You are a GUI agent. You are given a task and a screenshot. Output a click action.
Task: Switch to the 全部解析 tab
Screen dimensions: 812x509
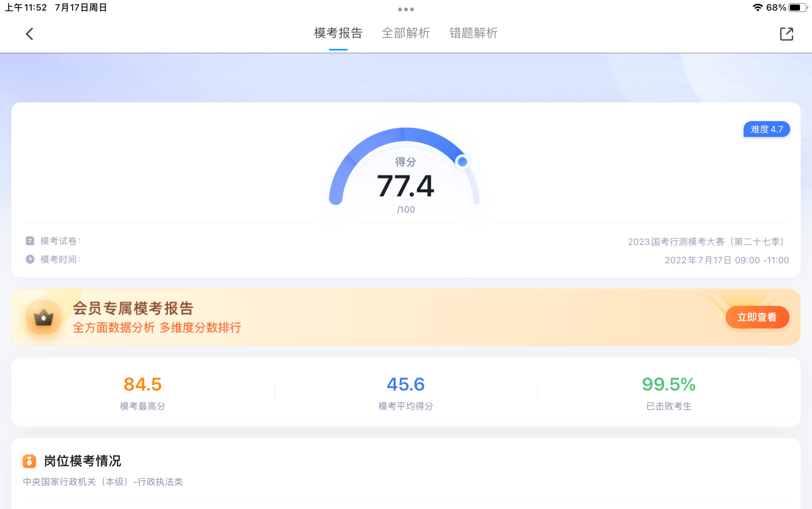[x=406, y=33]
